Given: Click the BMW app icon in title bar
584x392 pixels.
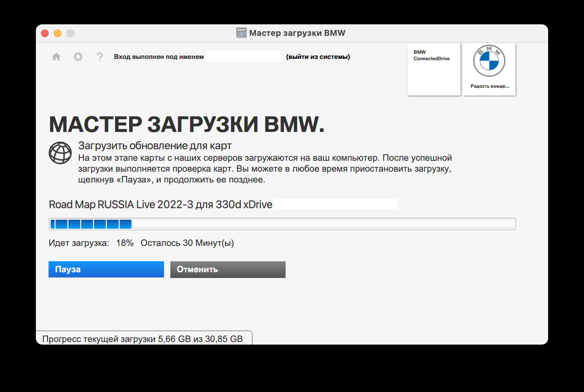Looking at the screenshot, I should [241, 33].
